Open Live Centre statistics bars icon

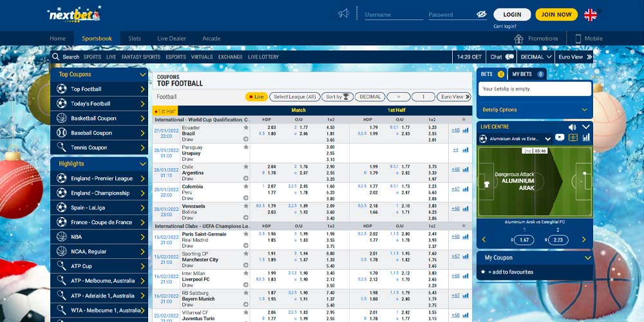(586, 138)
